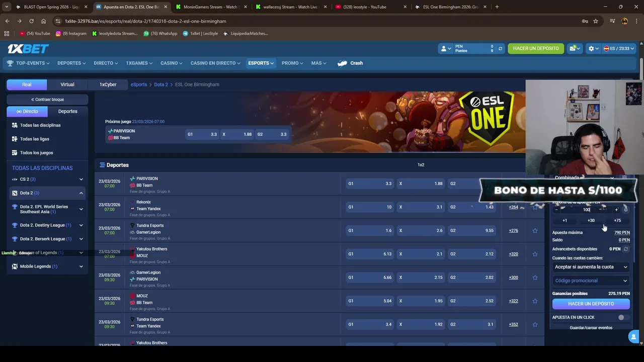Add +75 to the bet amount
Viewport: 644px width, 362px height.
tap(617, 220)
